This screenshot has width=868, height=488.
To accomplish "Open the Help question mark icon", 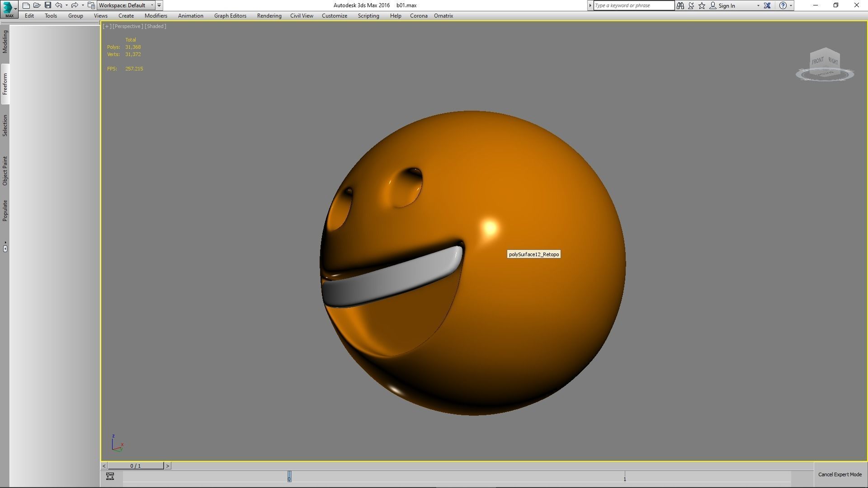I will tap(783, 5).
